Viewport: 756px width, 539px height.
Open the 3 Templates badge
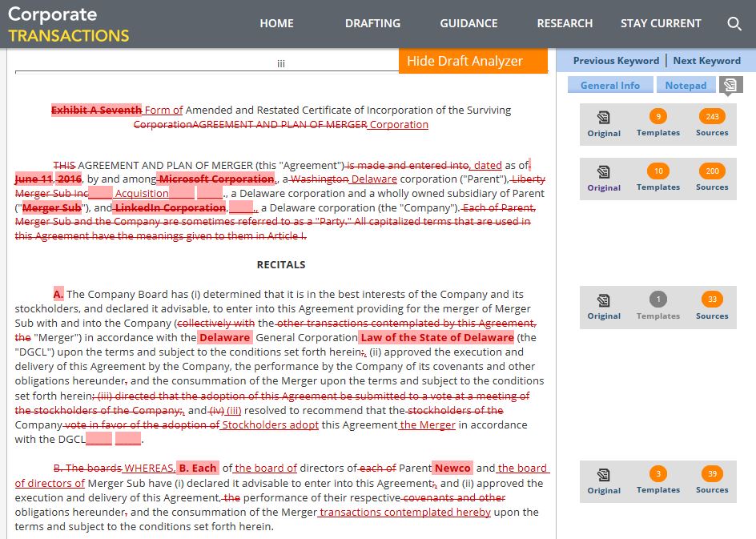pos(658,474)
